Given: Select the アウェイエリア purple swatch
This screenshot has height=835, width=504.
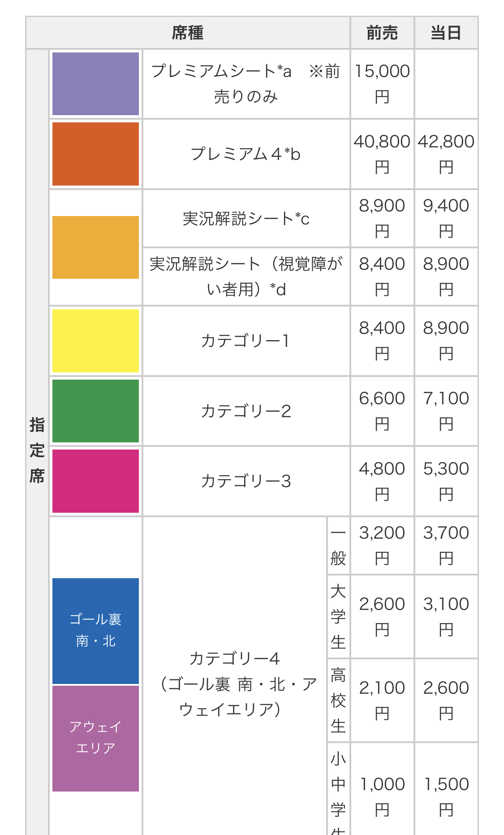Looking at the screenshot, I should coord(95,738).
